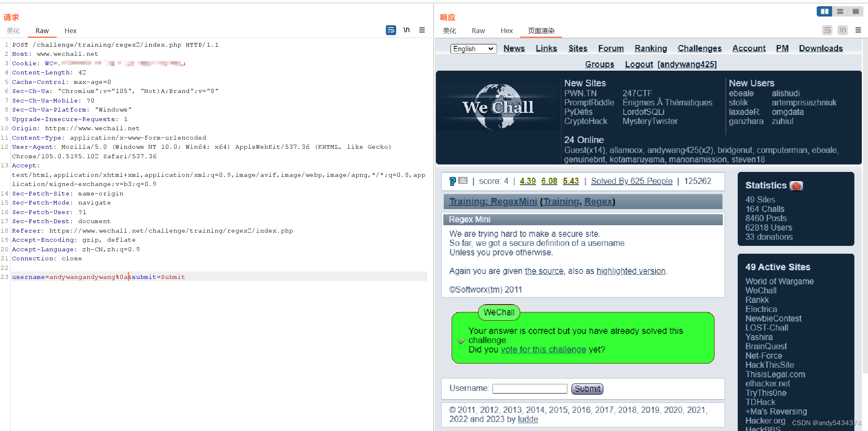Open the News link
868x431 pixels.
514,48
